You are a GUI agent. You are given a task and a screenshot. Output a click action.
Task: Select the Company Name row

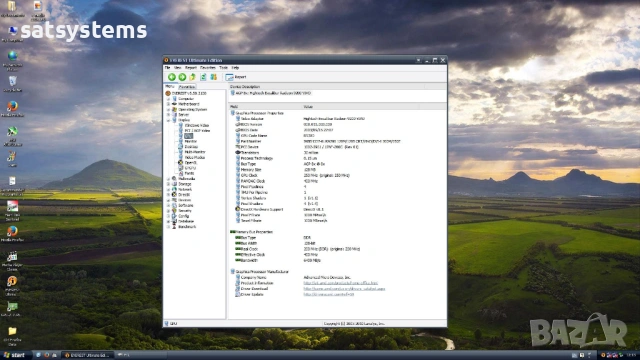click(293, 277)
